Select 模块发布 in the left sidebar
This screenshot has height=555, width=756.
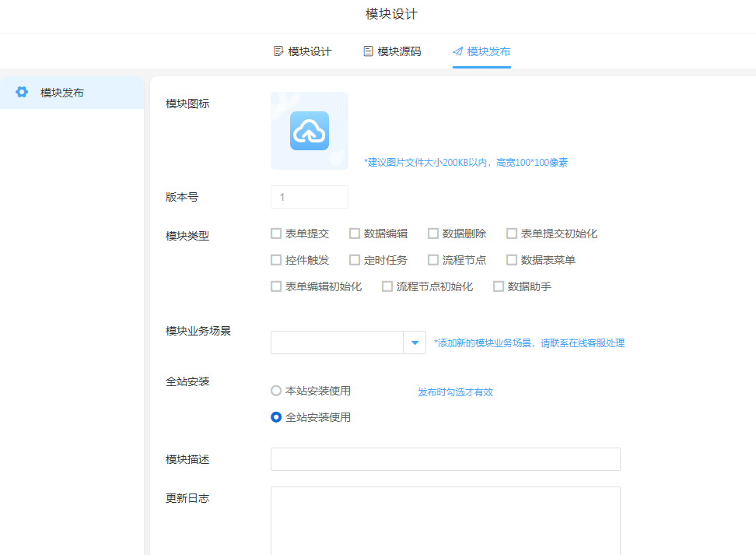pos(62,93)
